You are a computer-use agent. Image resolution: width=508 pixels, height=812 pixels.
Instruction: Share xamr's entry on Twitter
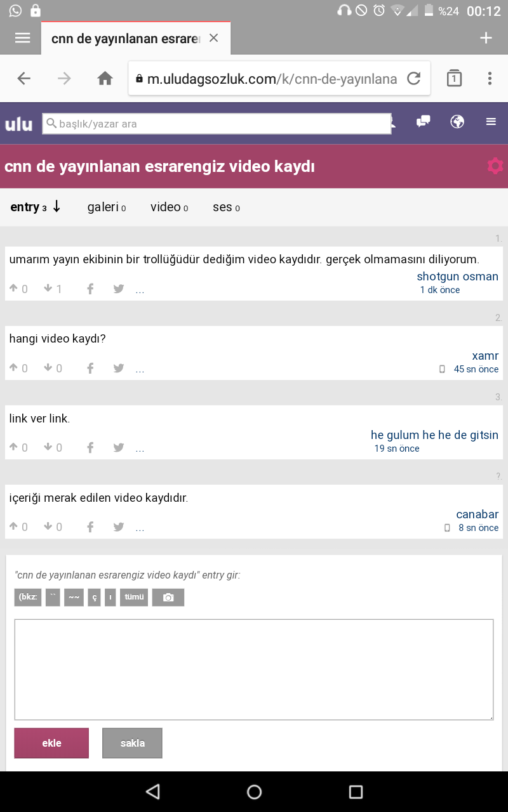point(119,368)
